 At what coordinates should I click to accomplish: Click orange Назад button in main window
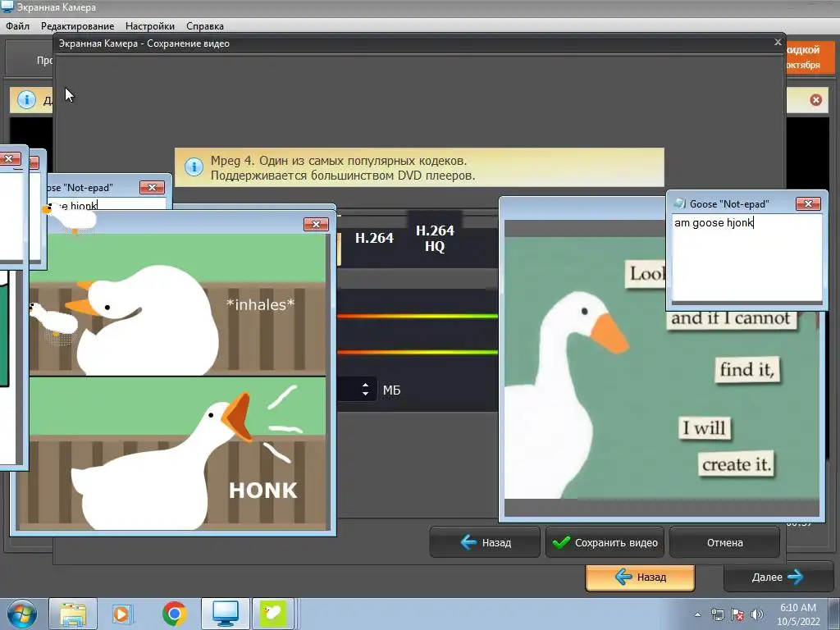point(640,577)
